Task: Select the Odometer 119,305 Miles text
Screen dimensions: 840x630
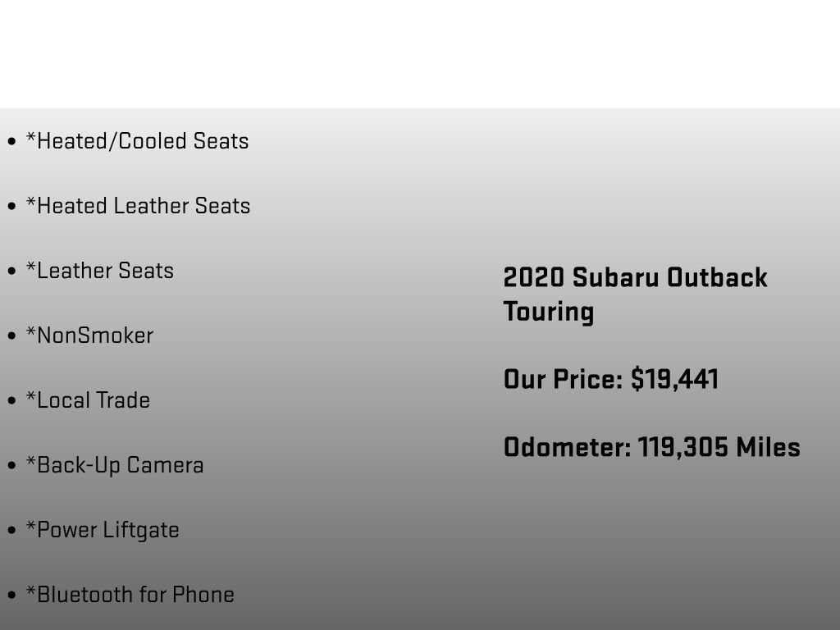Action: point(652,447)
